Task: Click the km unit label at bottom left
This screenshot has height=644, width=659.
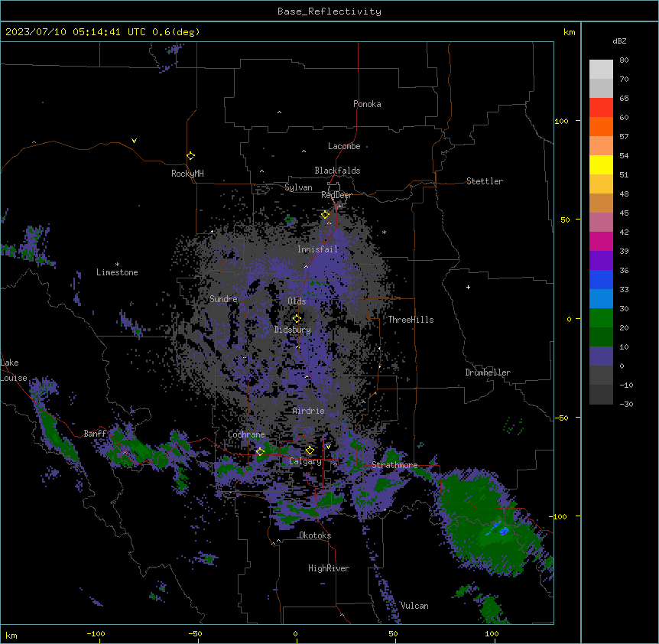Action: 11,635
